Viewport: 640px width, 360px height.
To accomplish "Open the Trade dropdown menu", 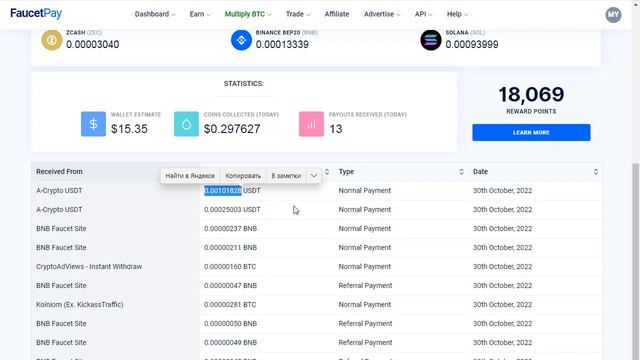I will 298,14.
